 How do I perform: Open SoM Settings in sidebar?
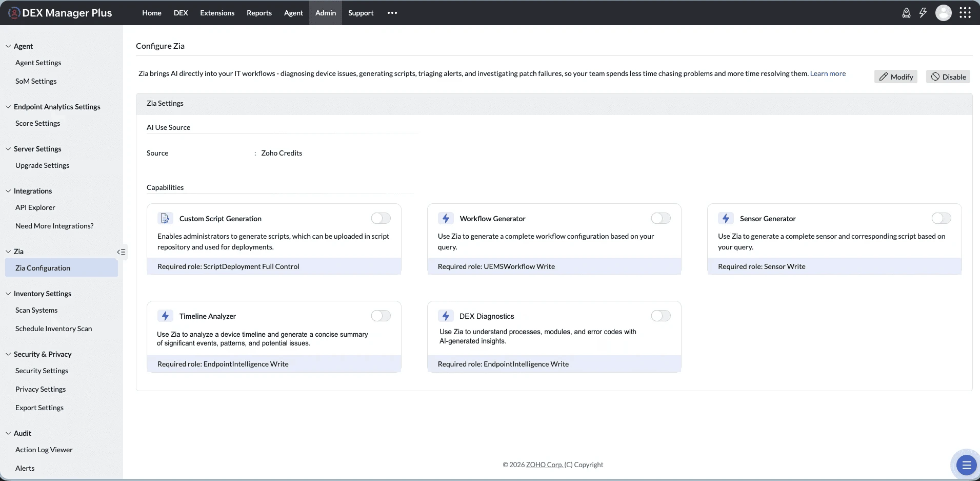tap(36, 81)
